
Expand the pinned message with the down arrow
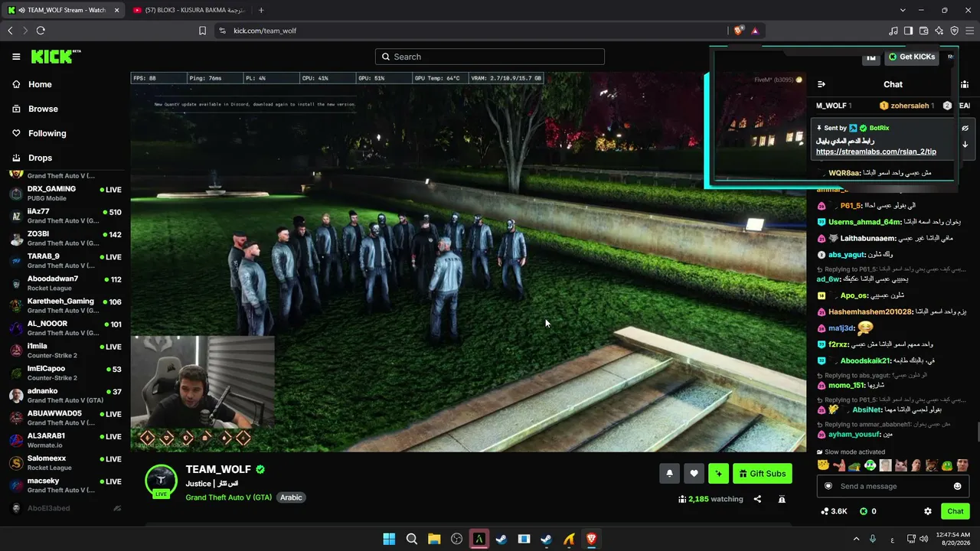(x=965, y=145)
